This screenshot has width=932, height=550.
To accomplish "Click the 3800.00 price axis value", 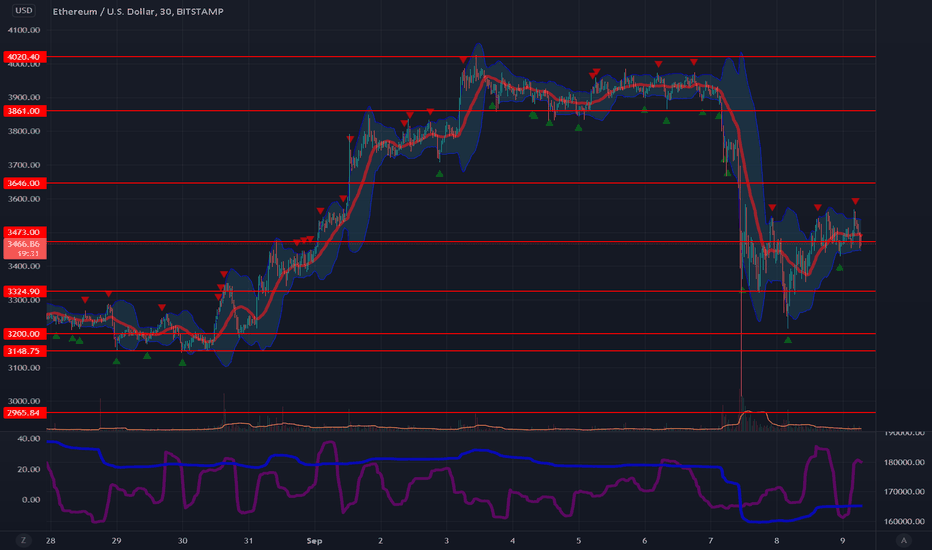I will [24, 131].
